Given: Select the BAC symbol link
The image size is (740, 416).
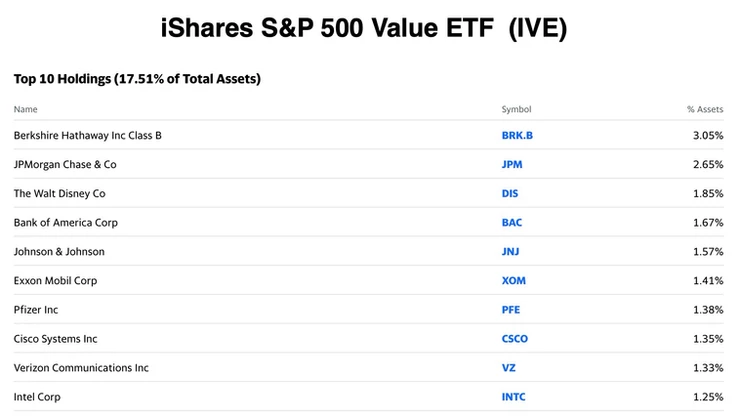Looking at the screenshot, I should (512, 222).
